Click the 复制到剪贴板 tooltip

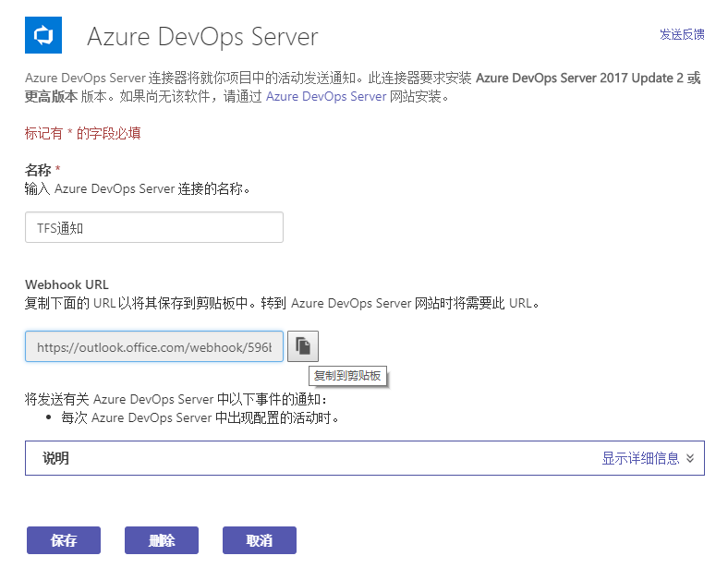347,375
